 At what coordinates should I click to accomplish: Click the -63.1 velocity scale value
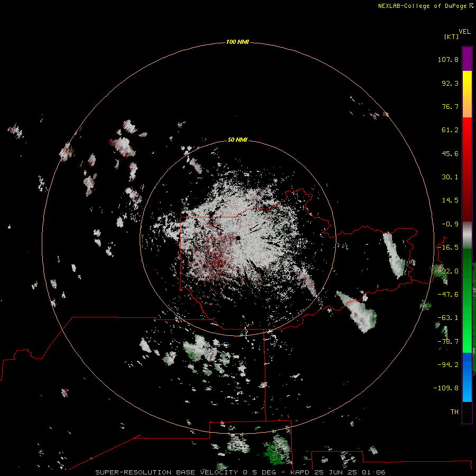pyautogui.click(x=448, y=318)
